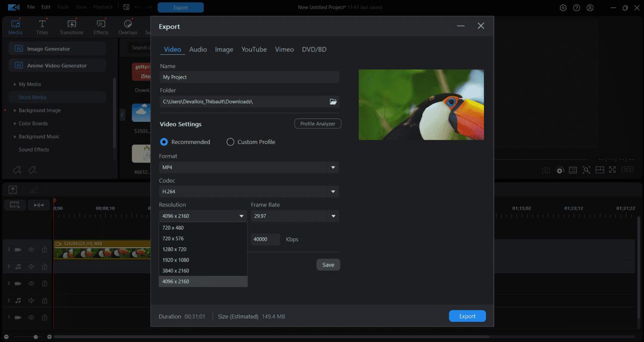
Task: Toggle visibility eye of video track 2
Action: [31, 284]
